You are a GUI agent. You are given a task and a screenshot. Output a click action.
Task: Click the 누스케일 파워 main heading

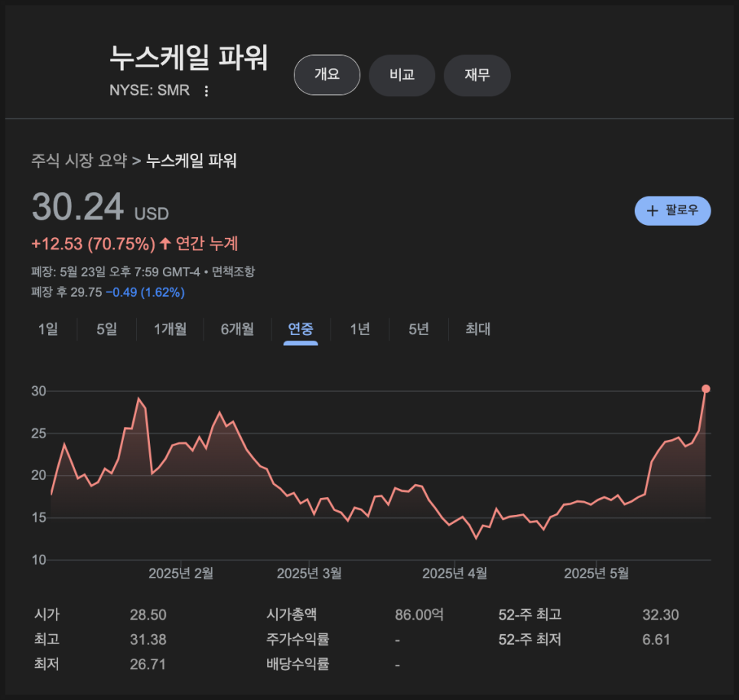click(x=188, y=58)
